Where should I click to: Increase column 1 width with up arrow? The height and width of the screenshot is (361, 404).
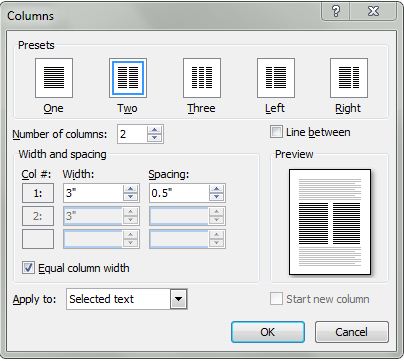[130, 189]
